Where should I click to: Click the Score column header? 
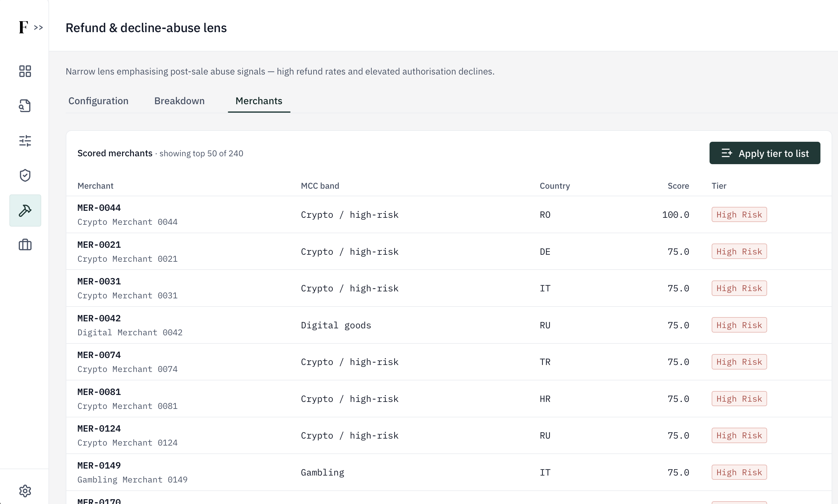click(678, 186)
